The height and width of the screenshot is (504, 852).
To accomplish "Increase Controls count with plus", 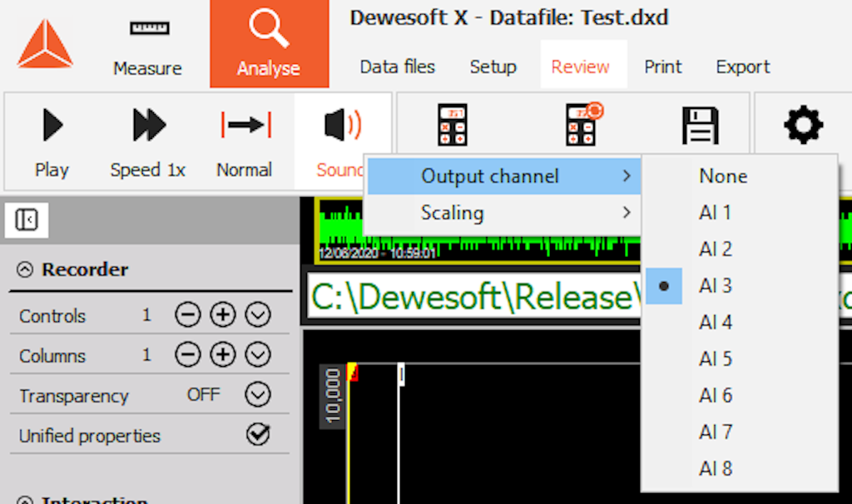I will [223, 314].
